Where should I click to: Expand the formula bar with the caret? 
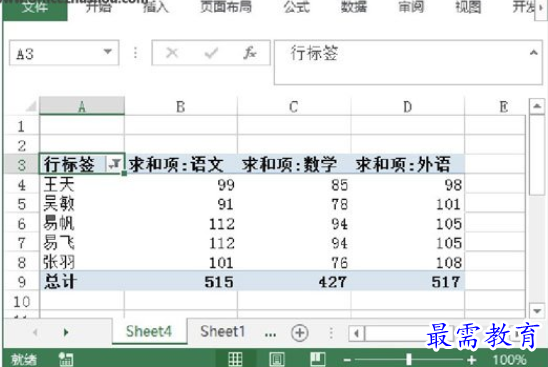(534, 52)
